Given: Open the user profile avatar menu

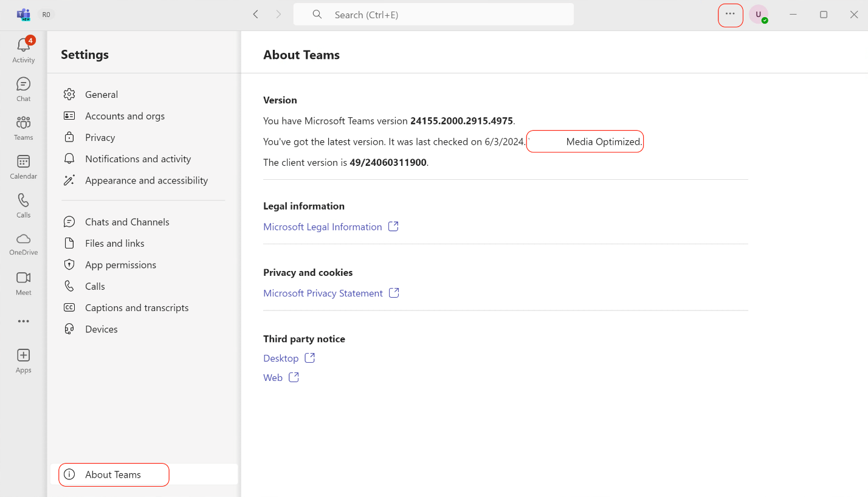Looking at the screenshot, I should (x=758, y=15).
